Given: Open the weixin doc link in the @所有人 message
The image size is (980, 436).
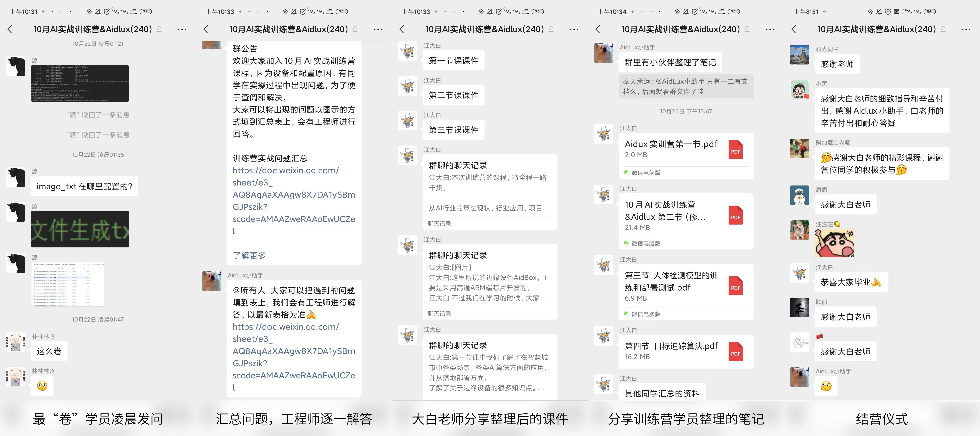Looking at the screenshot, I should pos(294,357).
